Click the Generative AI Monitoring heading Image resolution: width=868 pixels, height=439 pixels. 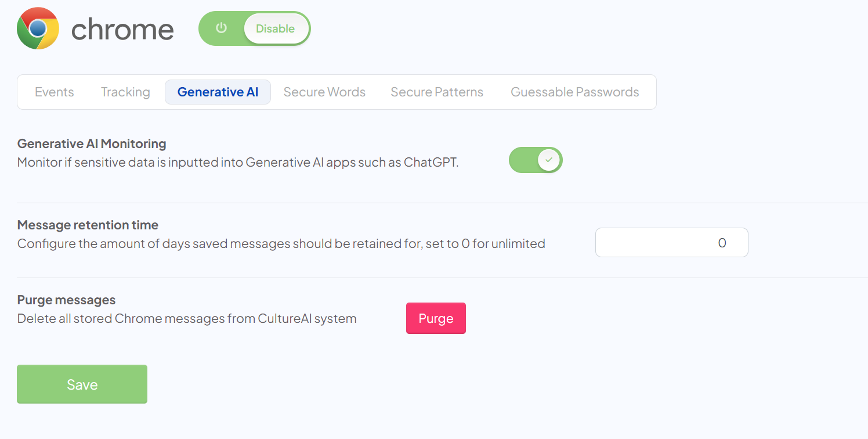coord(92,143)
